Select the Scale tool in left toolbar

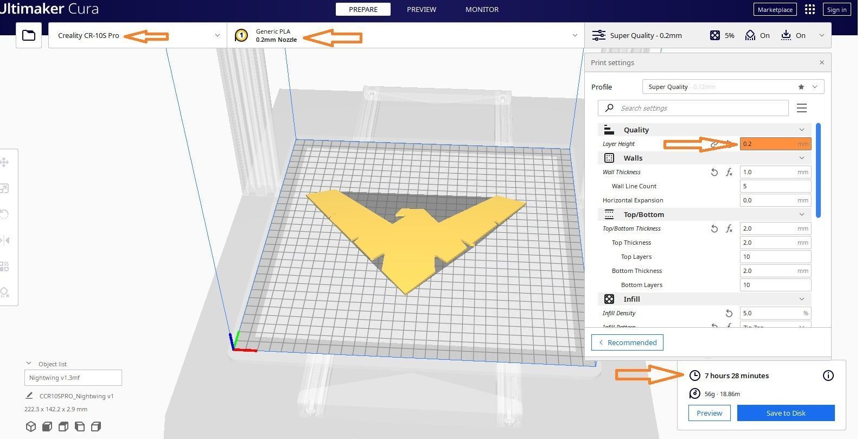pos(4,188)
